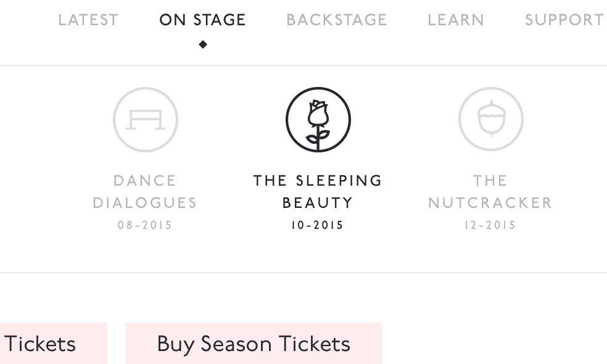The height and width of the screenshot is (364, 607).
Task: Click the 10-2015 date label
Action: pos(318,225)
